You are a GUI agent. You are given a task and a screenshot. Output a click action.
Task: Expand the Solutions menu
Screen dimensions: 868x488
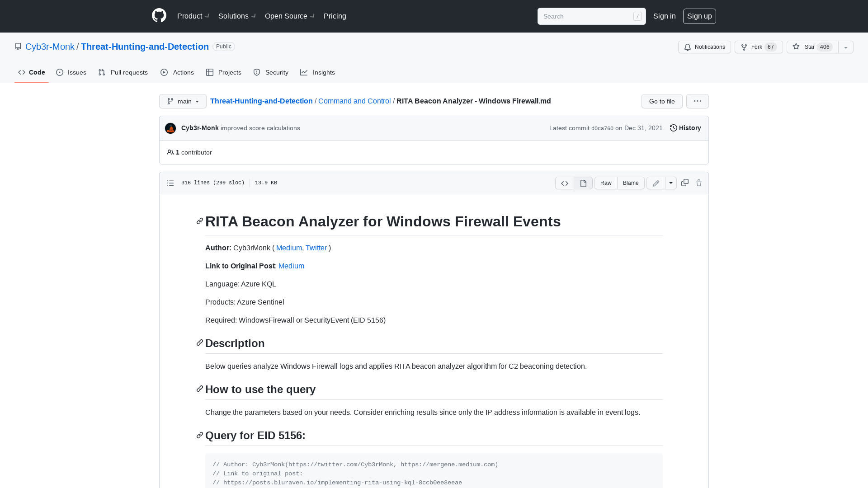(x=237, y=16)
